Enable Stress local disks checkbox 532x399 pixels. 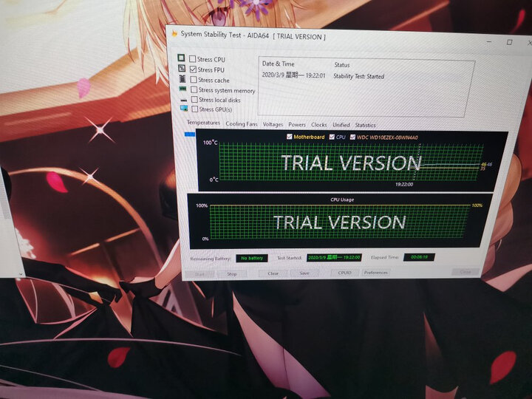pyautogui.click(x=194, y=100)
